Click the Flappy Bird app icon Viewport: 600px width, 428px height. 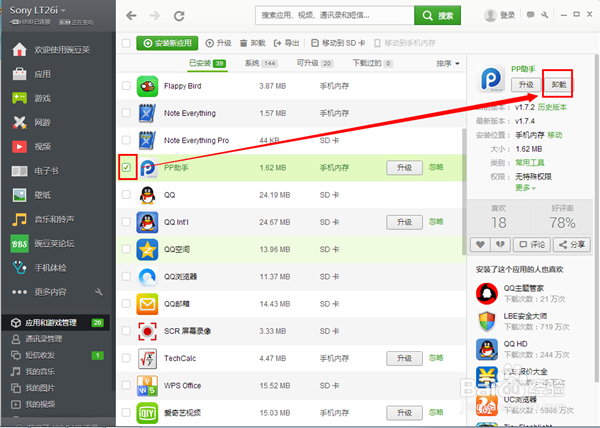(147, 86)
